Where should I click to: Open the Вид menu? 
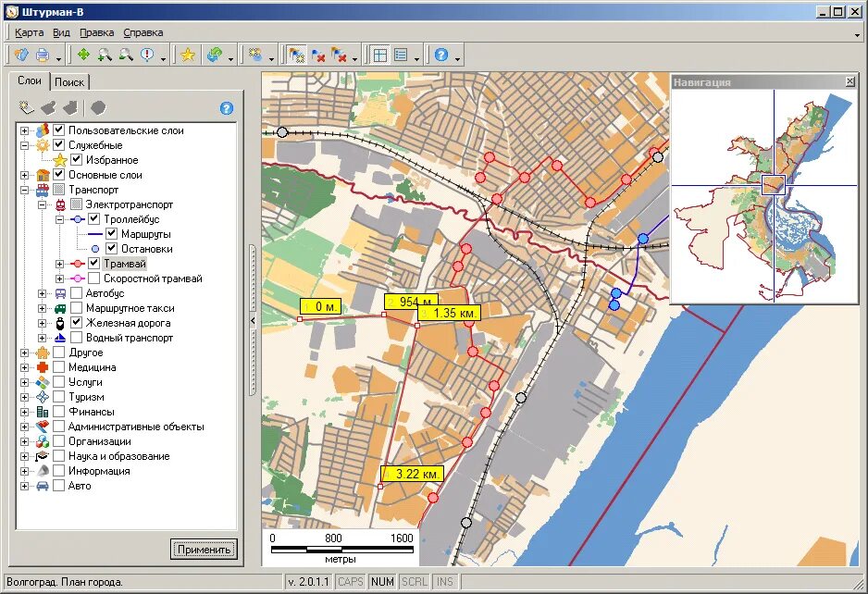(x=61, y=32)
